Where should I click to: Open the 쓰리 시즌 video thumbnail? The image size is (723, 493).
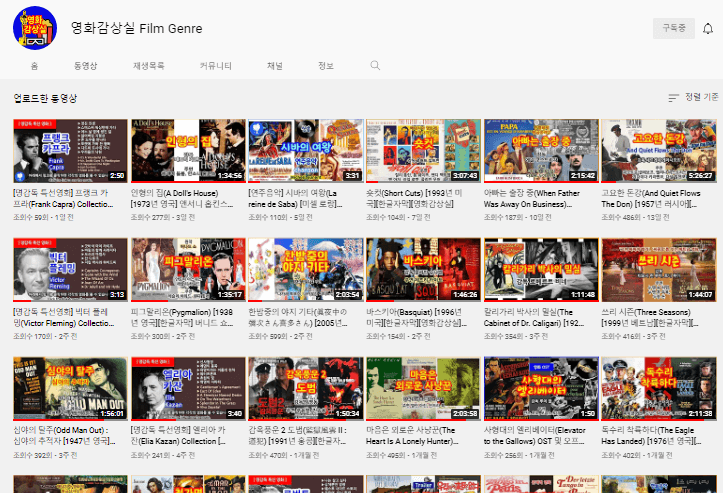point(659,270)
